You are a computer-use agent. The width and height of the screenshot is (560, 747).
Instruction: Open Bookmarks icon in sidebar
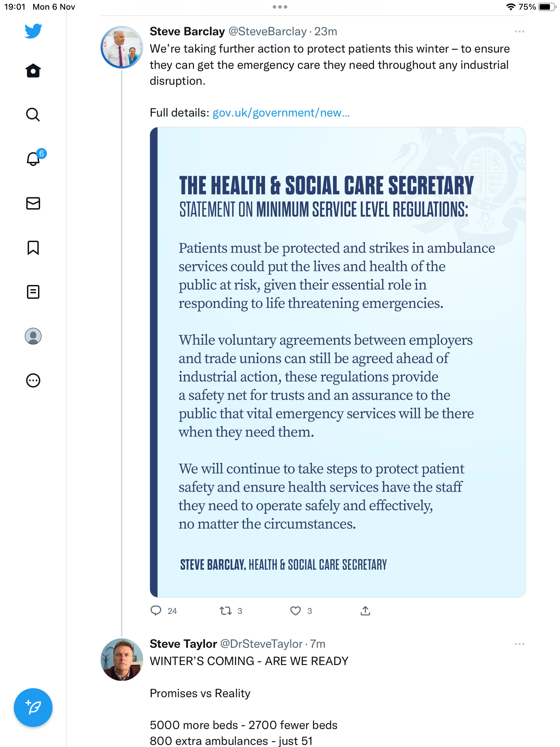(x=33, y=248)
